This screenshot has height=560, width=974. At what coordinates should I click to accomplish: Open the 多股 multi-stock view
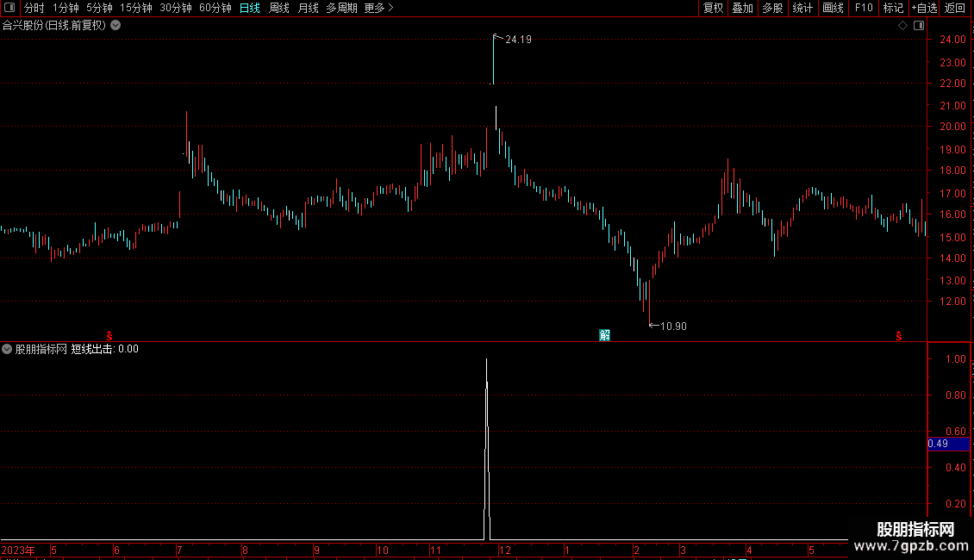point(772,8)
